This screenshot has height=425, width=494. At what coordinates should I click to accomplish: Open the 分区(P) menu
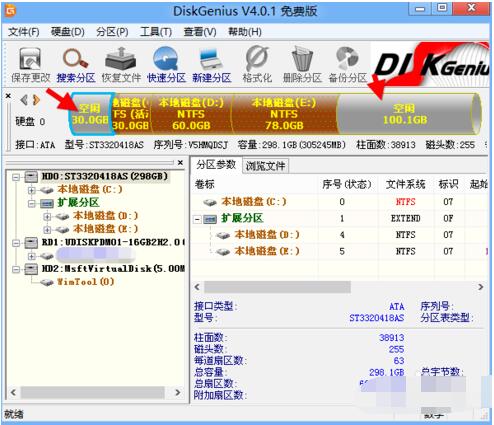click(112, 32)
